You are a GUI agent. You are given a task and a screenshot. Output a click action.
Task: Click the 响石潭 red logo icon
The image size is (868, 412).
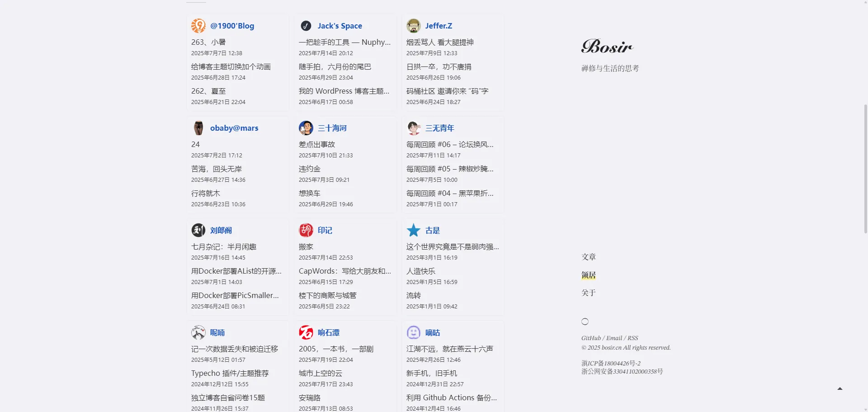click(306, 332)
